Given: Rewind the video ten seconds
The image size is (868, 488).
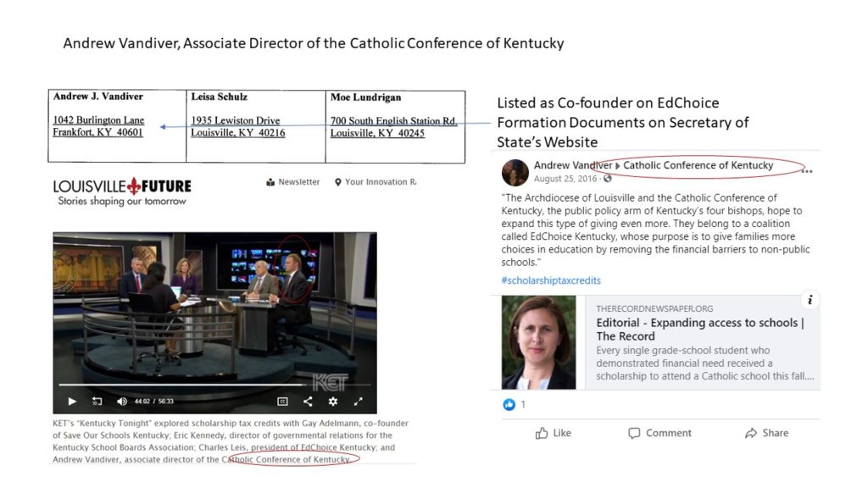Looking at the screenshot, I should (97, 401).
